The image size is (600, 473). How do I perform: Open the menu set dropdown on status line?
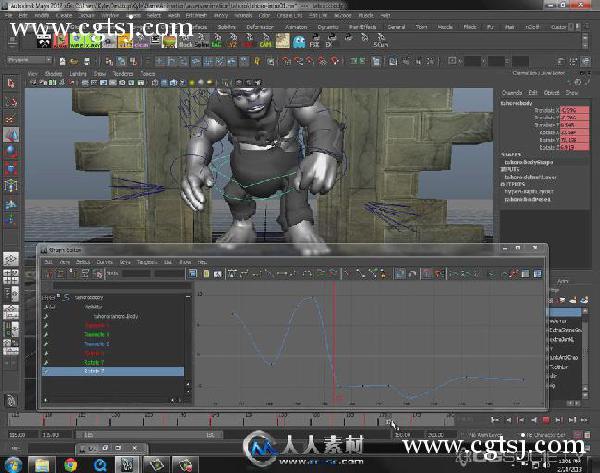click(29, 60)
